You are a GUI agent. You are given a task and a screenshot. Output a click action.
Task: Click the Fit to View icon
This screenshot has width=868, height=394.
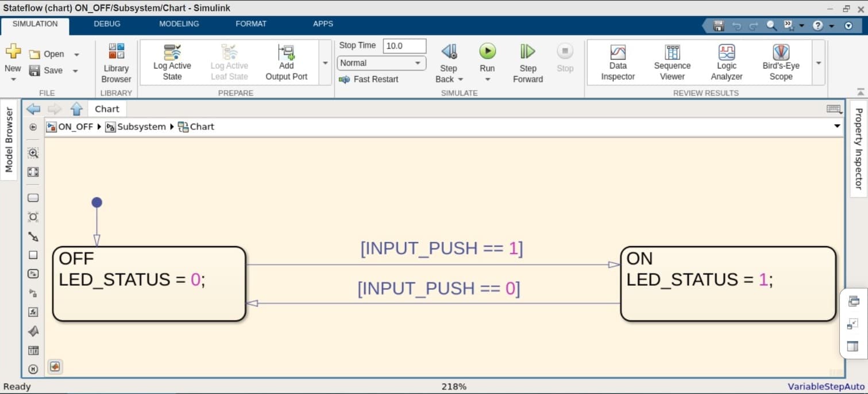33,172
